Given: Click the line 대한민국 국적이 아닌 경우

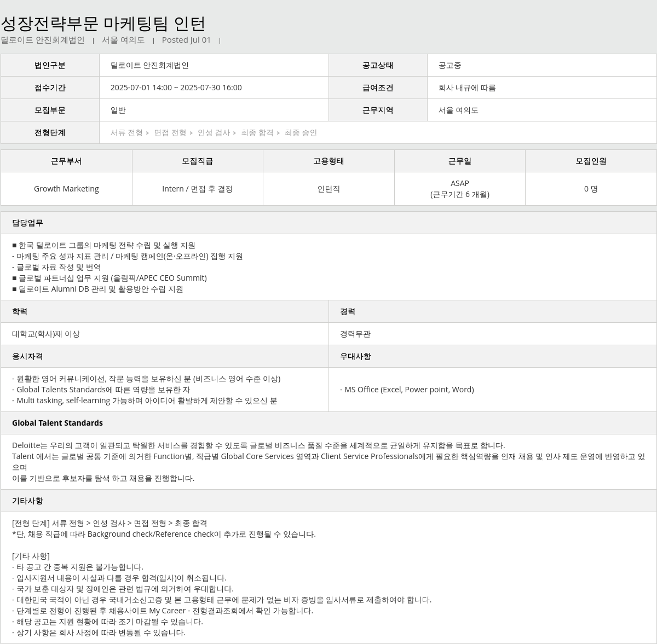Looking at the screenshot, I should click(x=222, y=600).
